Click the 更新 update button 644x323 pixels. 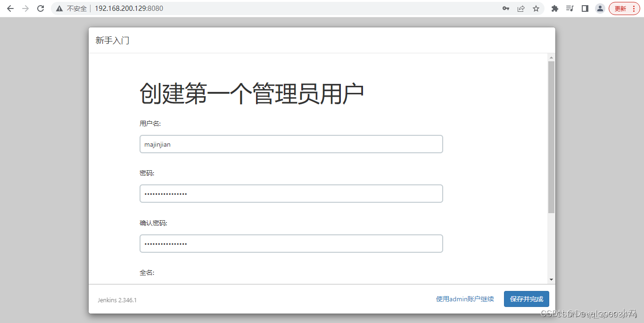click(625, 8)
